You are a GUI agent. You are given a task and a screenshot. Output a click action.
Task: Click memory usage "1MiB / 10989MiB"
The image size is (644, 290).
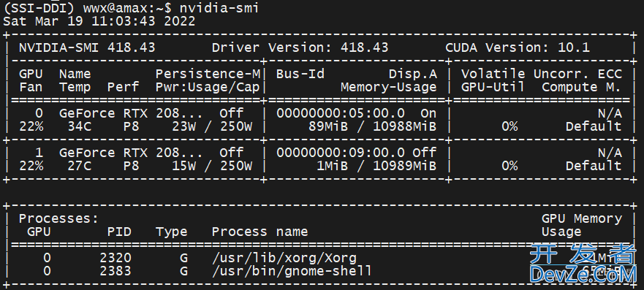click(376, 166)
